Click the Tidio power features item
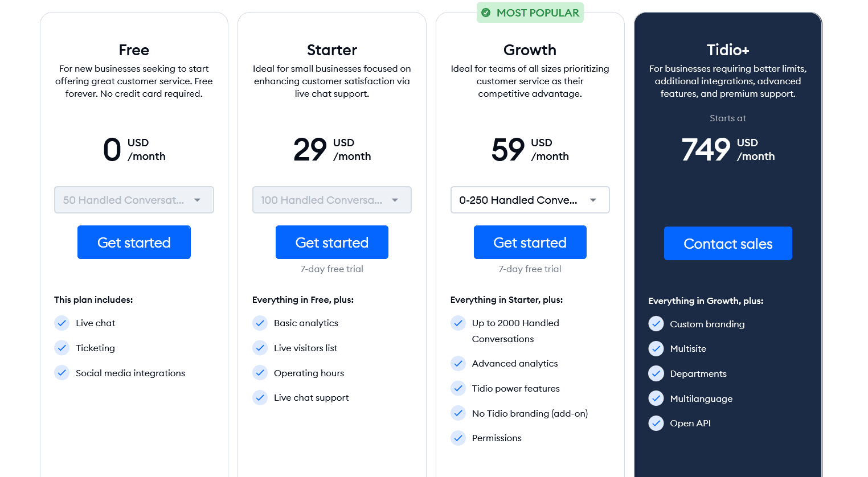Image resolution: width=868 pixels, height=477 pixels. pyautogui.click(x=516, y=388)
